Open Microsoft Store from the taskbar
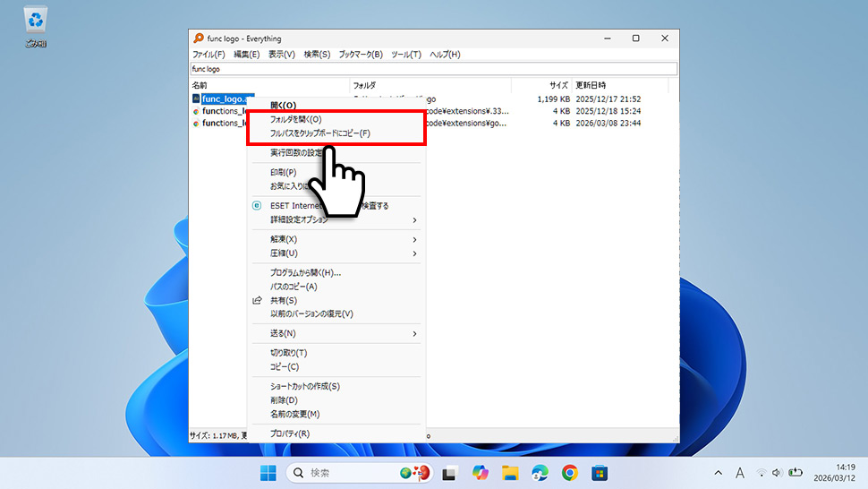The image size is (868, 489). point(600,473)
